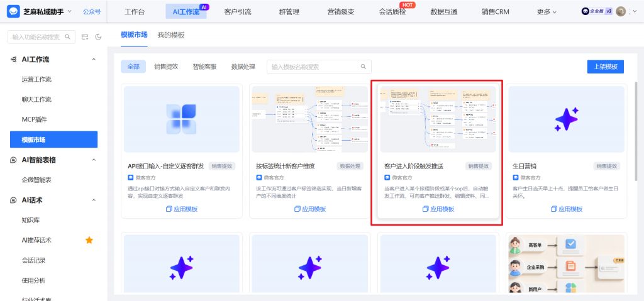Screen dimensions: 644x301
Task: Collapse the AI话术 section
Action: coord(94,200)
